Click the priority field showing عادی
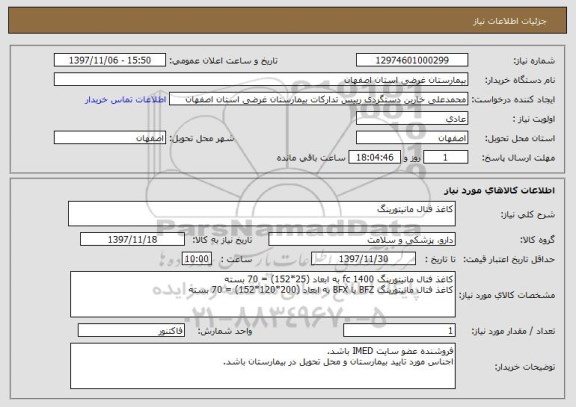576x407 pixels. coord(412,119)
